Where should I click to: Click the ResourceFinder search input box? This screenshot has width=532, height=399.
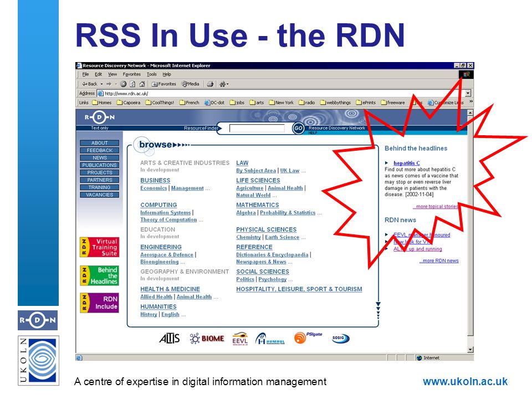coord(257,128)
